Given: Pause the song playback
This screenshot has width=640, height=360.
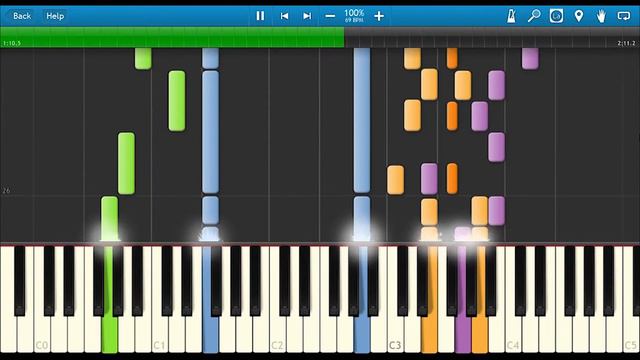Looking at the screenshot, I should (260, 16).
